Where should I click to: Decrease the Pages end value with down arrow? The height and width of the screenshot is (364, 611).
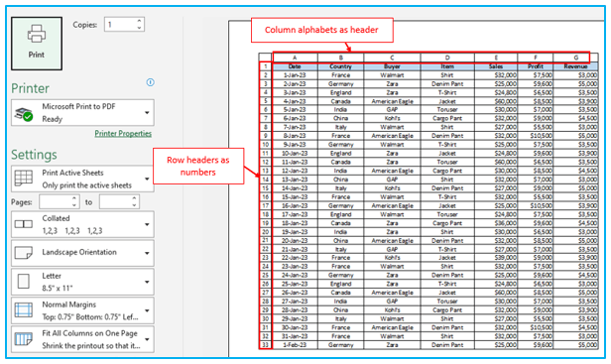coord(135,205)
